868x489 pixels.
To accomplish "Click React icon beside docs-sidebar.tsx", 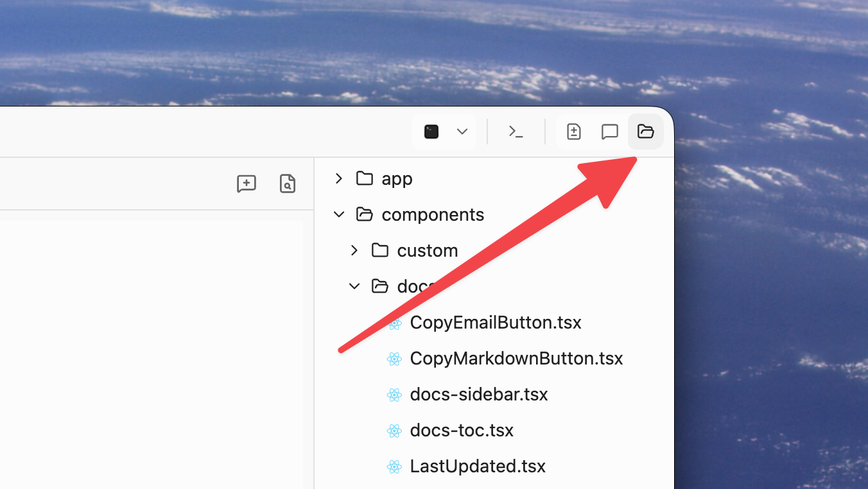I will pyautogui.click(x=395, y=395).
